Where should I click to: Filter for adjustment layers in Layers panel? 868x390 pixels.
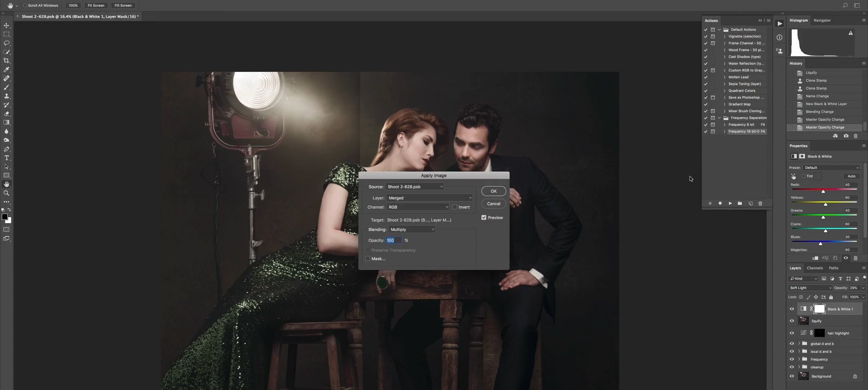pyautogui.click(x=832, y=279)
